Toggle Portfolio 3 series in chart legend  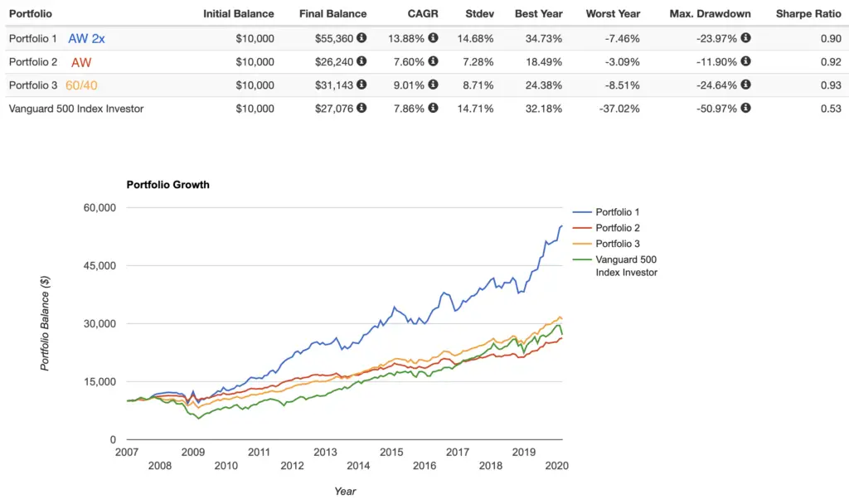coord(606,244)
